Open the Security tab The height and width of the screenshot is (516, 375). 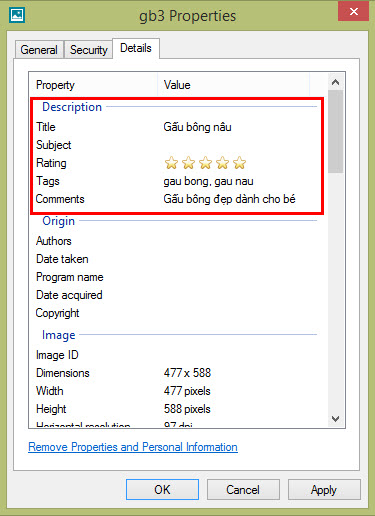tap(89, 50)
